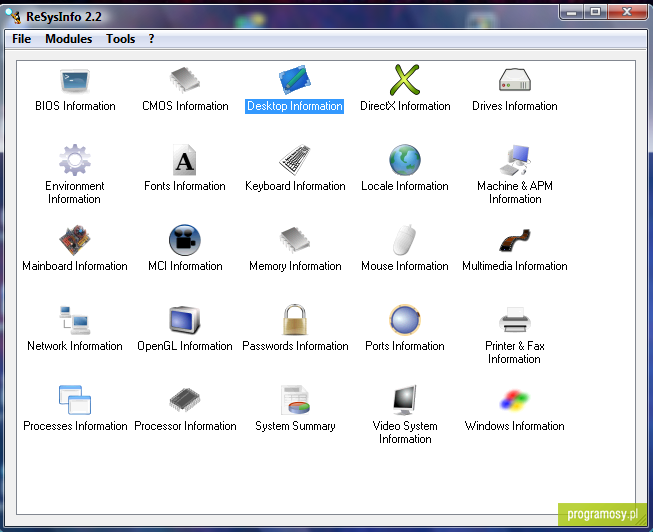
Task: Click the 'Network Information' text label
Action: 75,346
